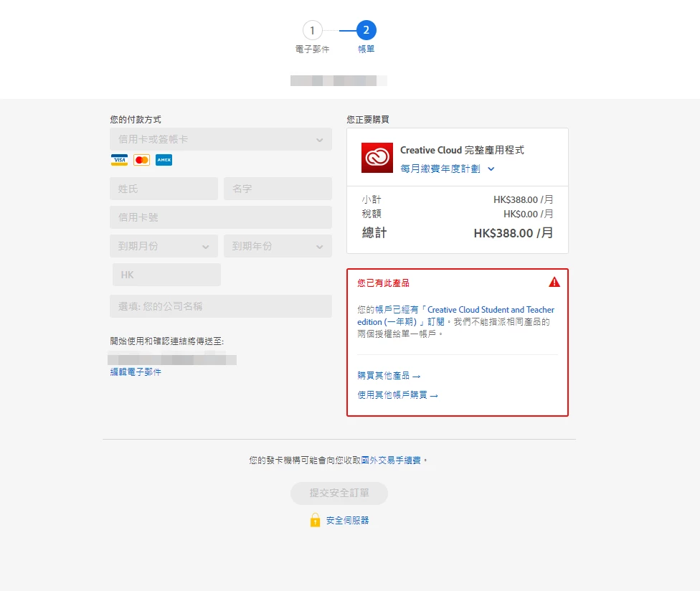The height and width of the screenshot is (591, 700).
Task: Click the red warning triangle icon
Action: [x=554, y=282]
